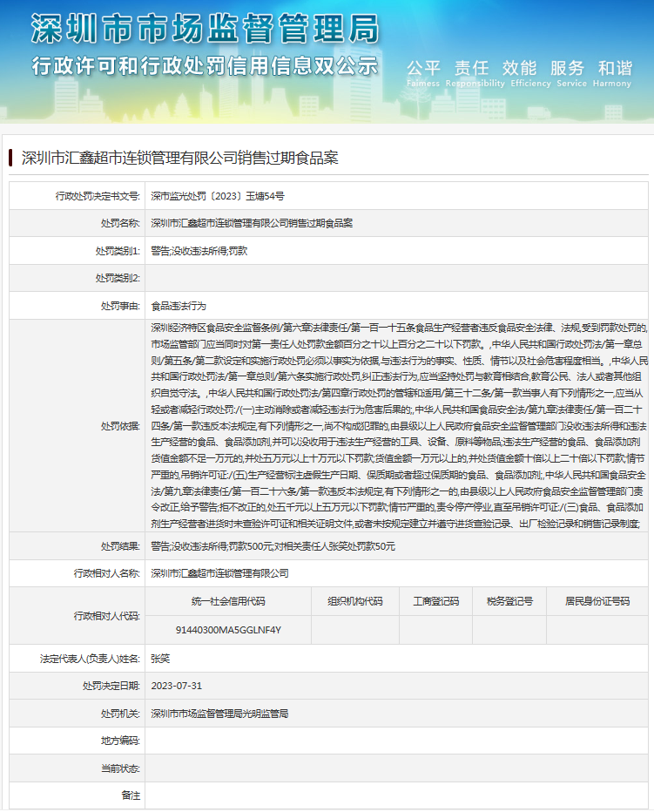Select document number 深市监光处罚〔2023〕玉塘54号
Image resolution: width=654 pixels, height=812 pixels.
click(x=218, y=196)
